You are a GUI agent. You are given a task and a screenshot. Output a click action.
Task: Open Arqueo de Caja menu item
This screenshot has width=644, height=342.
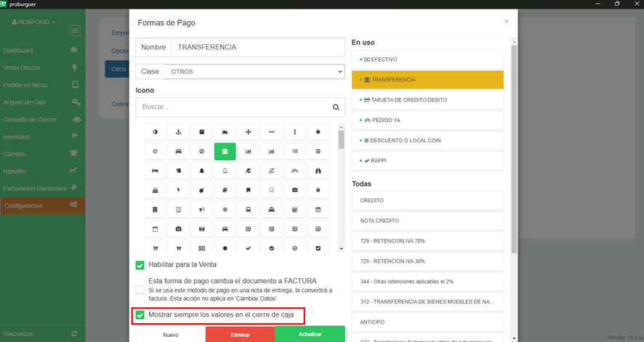coord(41,102)
